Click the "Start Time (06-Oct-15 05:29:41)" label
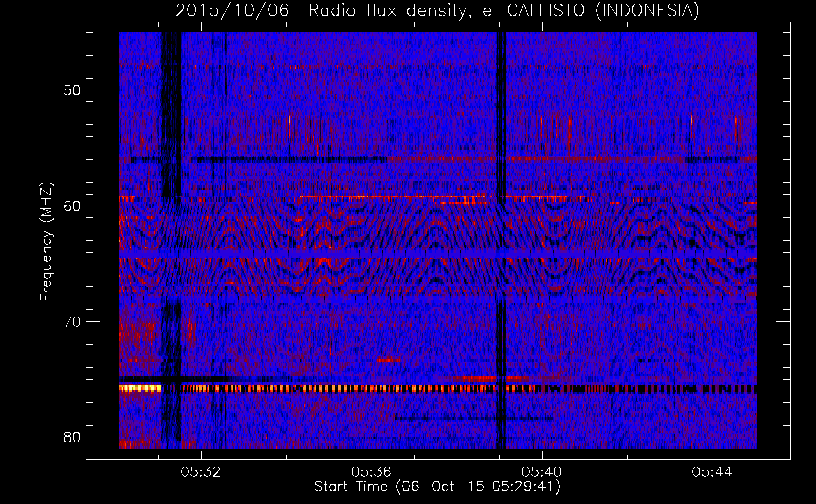 point(437,486)
